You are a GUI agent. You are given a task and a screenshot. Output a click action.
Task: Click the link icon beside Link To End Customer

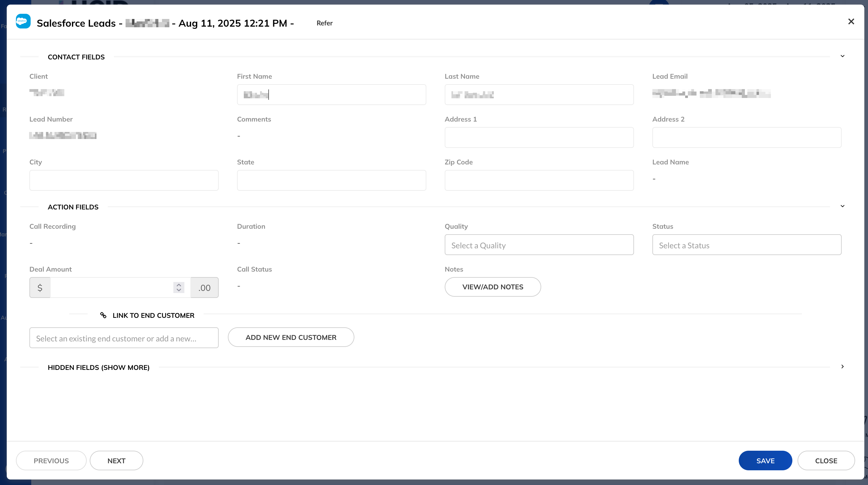pos(103,315)
